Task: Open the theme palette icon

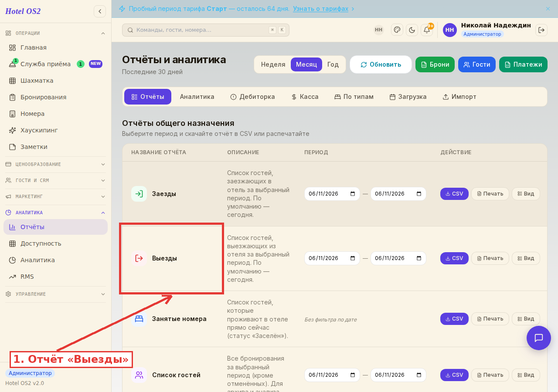Action: coord(397,30)
